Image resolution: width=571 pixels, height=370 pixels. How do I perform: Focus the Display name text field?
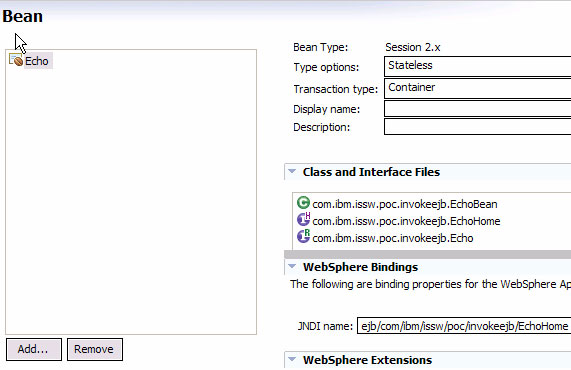pyautogui.click(x=477, y=109)
